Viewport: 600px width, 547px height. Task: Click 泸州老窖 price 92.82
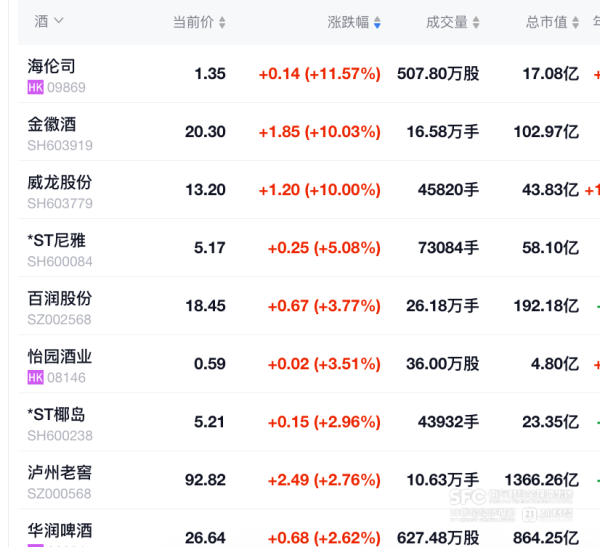[x=205, y=480]
